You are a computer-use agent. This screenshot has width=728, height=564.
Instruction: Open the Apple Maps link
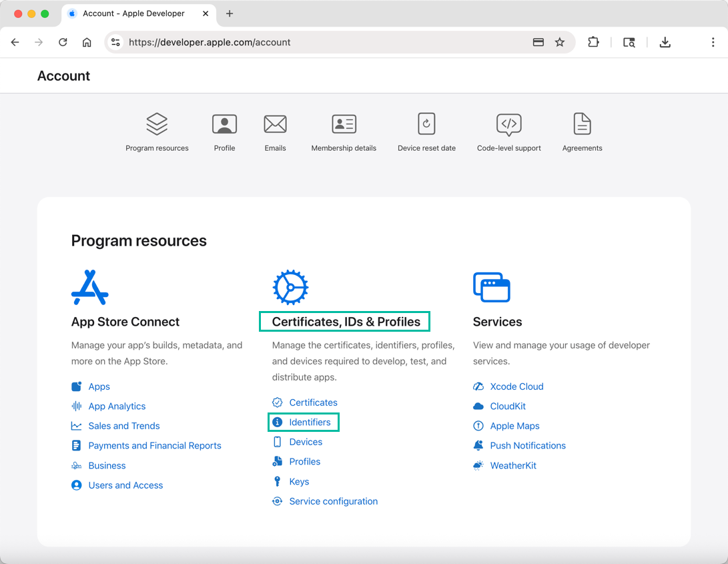coord(515,426)
